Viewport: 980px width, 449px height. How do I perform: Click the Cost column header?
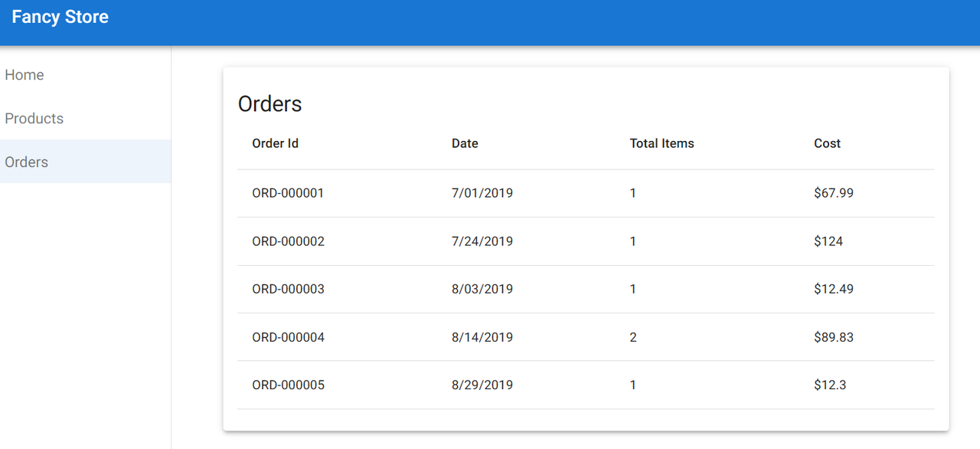point(828,143)
